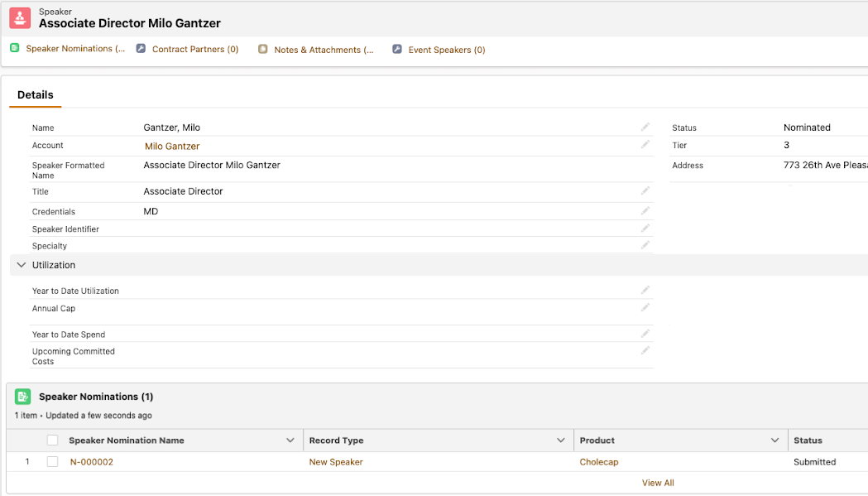Click the Event Speakers wrench icon
868x496 pixels.
[x=397, y=49]
